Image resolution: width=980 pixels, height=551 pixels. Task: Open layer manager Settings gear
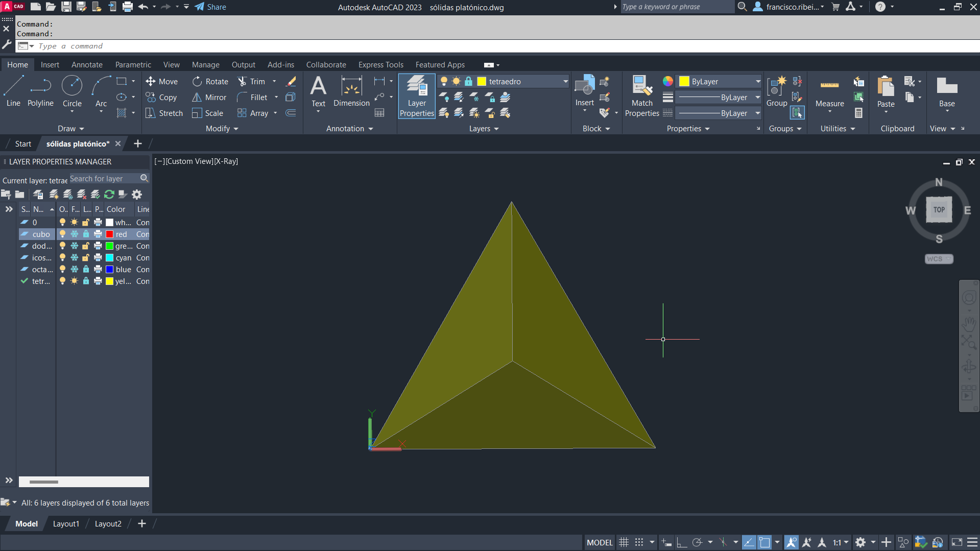[137, 194]
